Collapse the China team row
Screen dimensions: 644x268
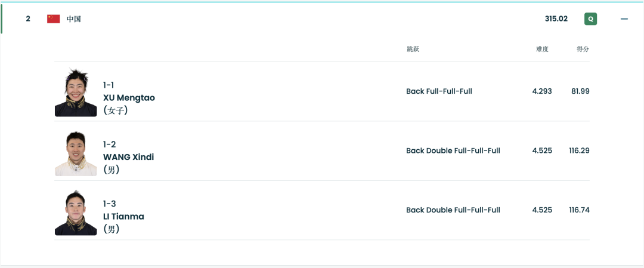624,19
